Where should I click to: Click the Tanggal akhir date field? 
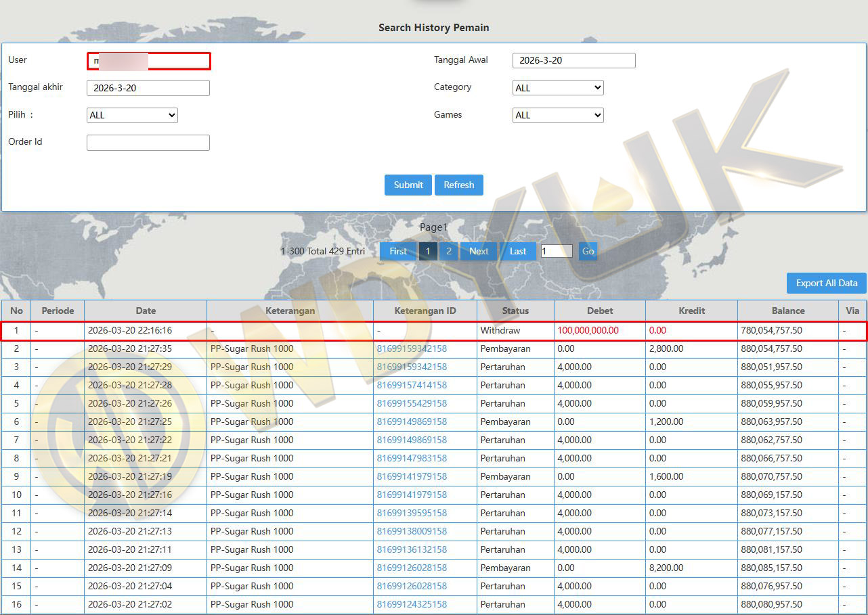[148, 88]
